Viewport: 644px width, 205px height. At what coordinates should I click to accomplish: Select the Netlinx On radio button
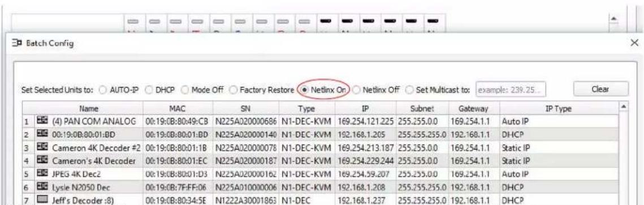[x=304, y=89]
